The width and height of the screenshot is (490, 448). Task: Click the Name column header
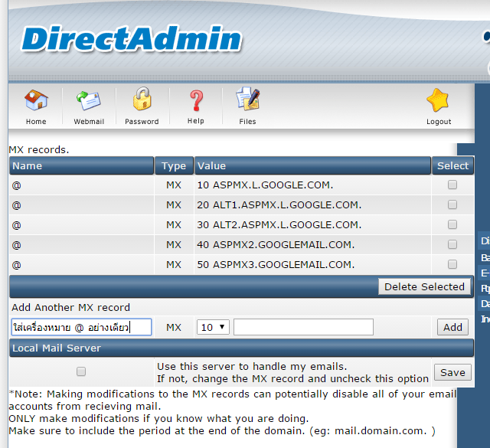tap(82, 165)
